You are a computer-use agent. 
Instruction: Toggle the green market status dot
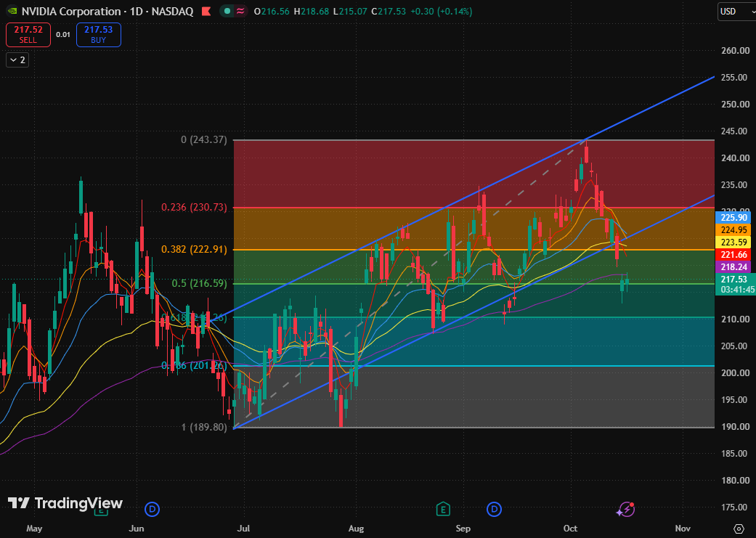click(x=227, y=11)
